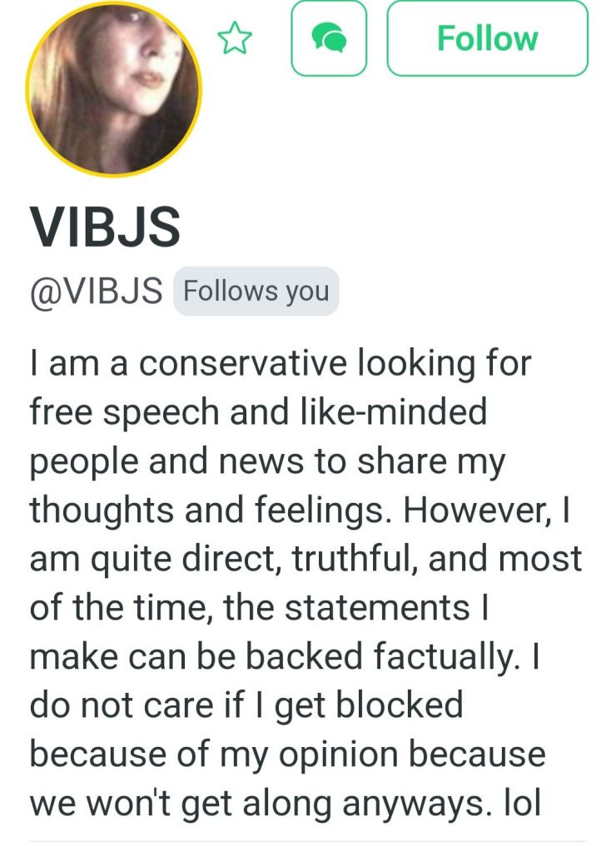Screen dimensions: 616x852
Task: Click the word 'However' in the bio
Action: 476,511
